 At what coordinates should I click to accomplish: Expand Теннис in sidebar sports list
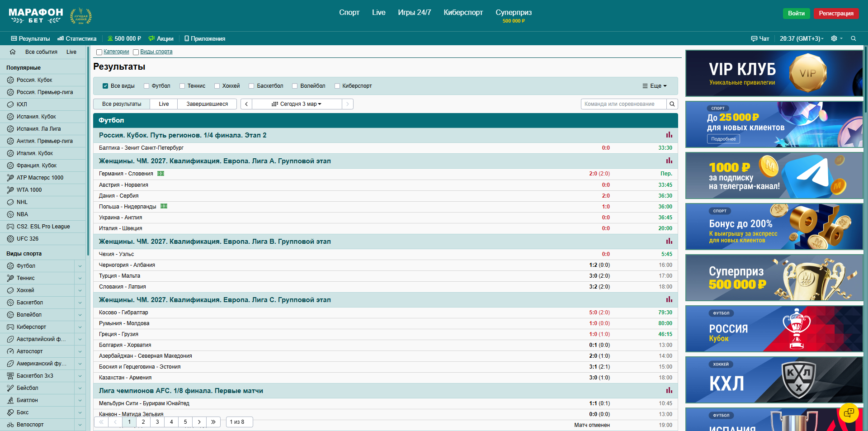point(80,278)
